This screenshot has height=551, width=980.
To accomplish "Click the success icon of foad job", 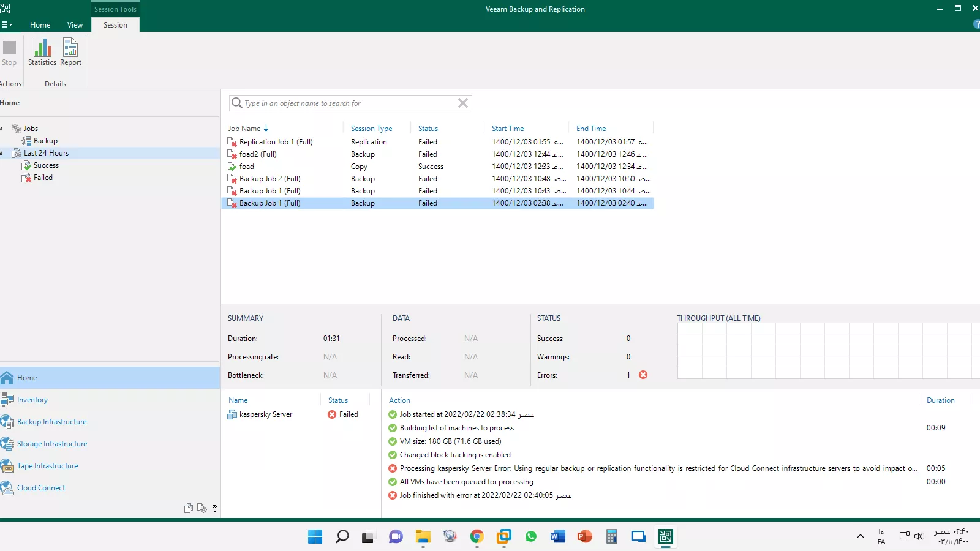I will point(232,167).
